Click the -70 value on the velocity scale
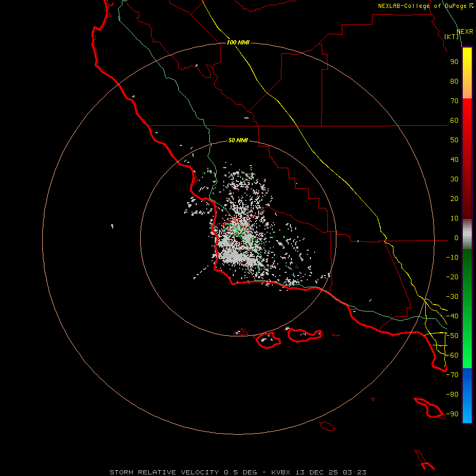This screenshot has height=476, width=476. pyautogui.click(x=452, y=375)
